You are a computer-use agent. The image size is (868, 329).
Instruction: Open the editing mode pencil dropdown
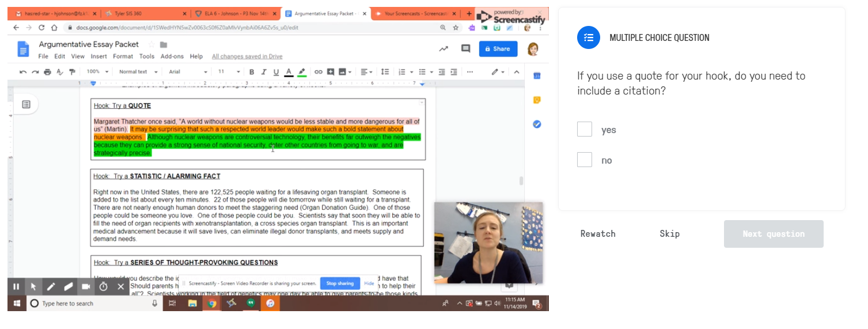[498, 72]
